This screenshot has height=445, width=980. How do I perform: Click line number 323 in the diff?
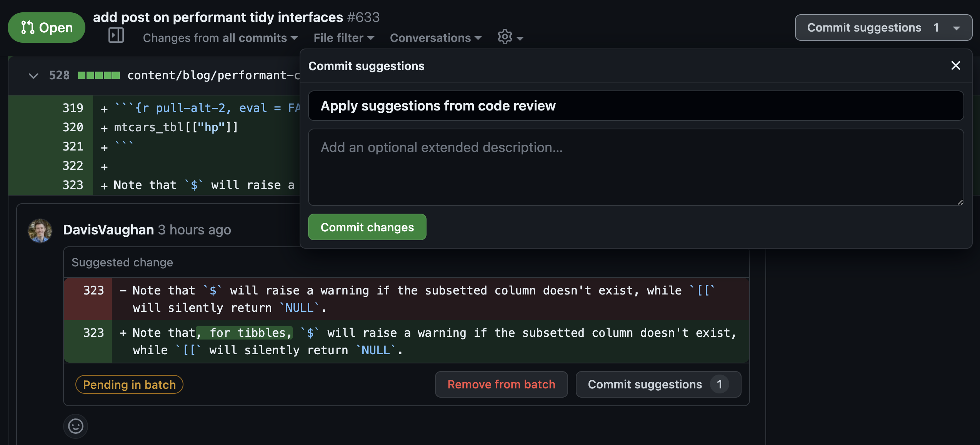coord(73,185)
